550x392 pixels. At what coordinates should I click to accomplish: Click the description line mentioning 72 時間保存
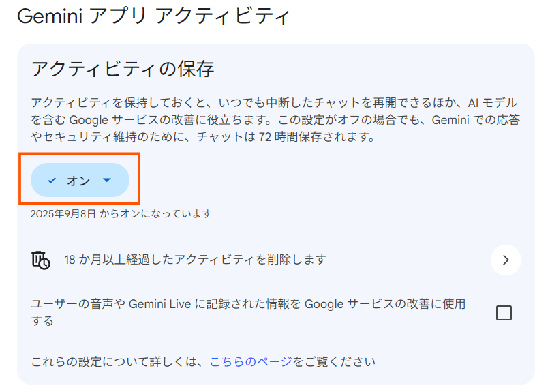(x=203, y=138)
